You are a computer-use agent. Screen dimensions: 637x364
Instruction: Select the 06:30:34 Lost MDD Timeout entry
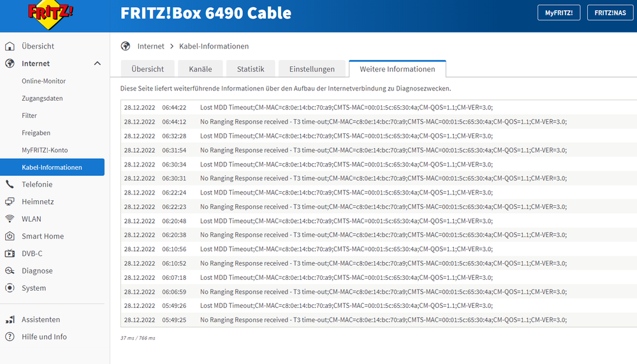(x=379, y=164)
